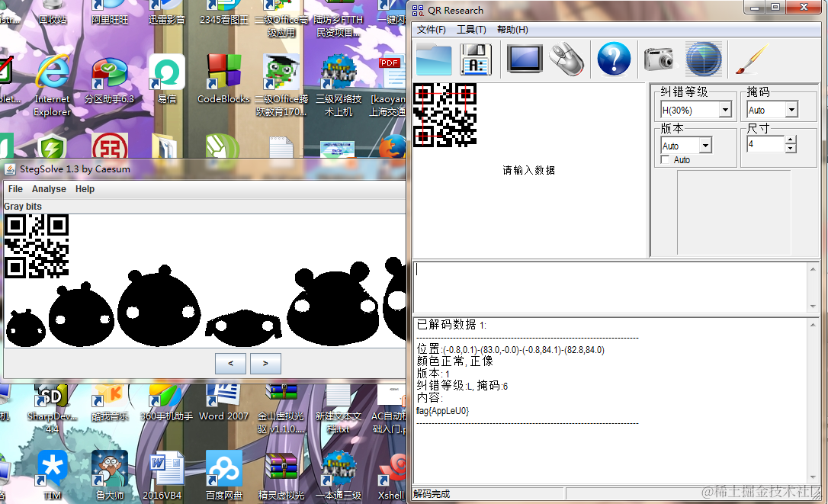The height and width of the screenshot is (504, 828).
Task: Open the kaoyan PDF desktop file
Action: [389, 86]
